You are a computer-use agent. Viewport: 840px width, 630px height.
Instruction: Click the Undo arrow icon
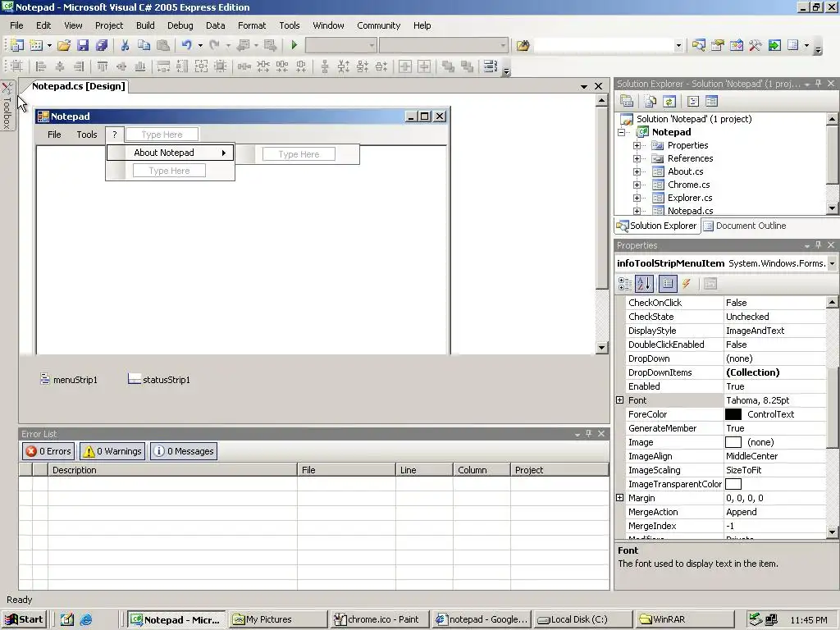click(x=186, y=45)
